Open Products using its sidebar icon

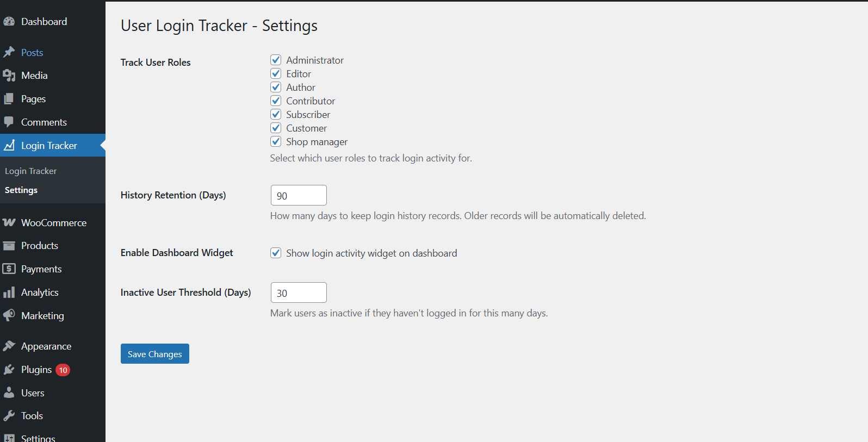coord(9,245)
